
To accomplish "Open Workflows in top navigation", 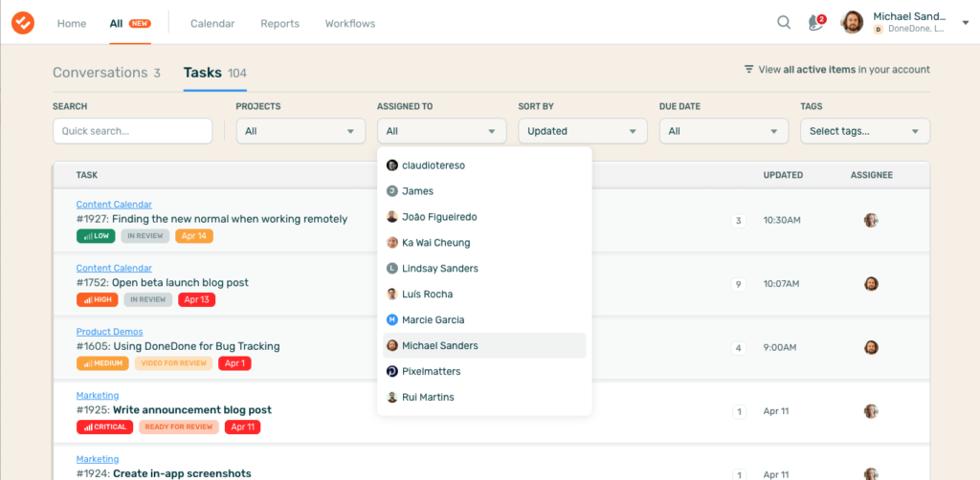I will click(350, 24).
